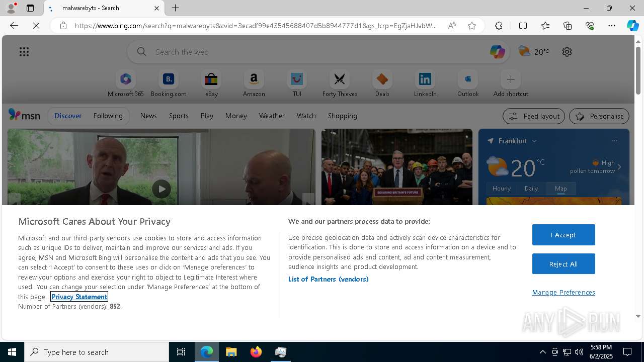This screenshot has height=362, width=644.
Task: Open the Sports section
Action: pos(179,116)
